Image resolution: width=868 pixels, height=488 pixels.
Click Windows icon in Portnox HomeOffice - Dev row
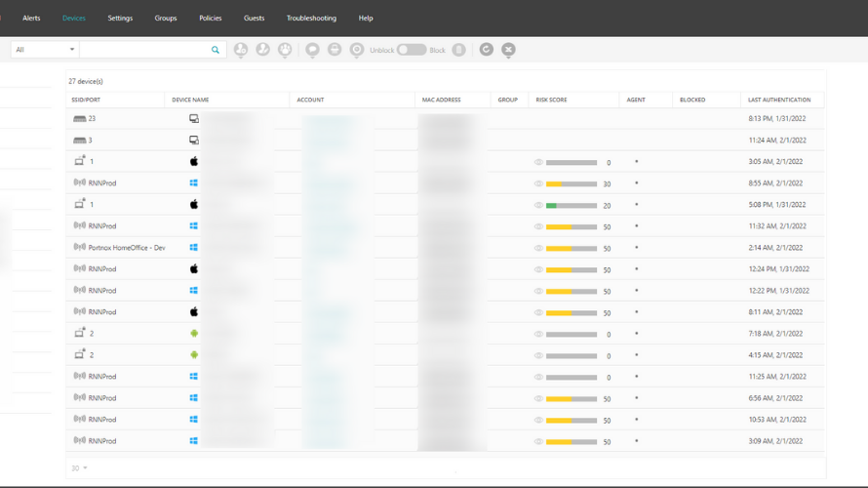coord(194,248)
